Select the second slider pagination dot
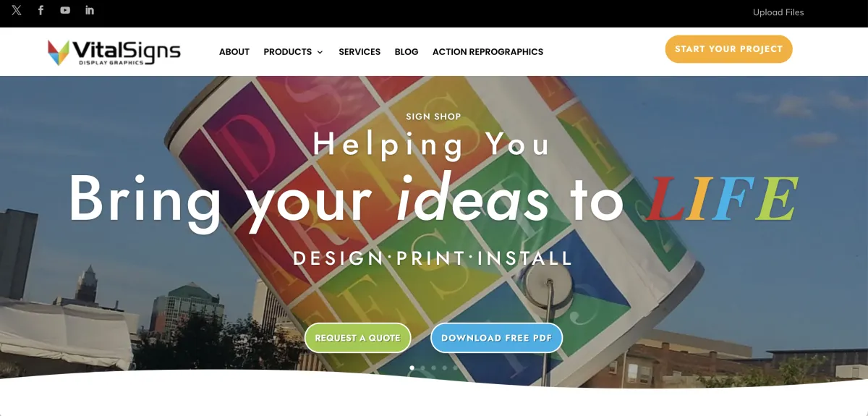Viewport: 868px width, 416px height. coord(423,368)
